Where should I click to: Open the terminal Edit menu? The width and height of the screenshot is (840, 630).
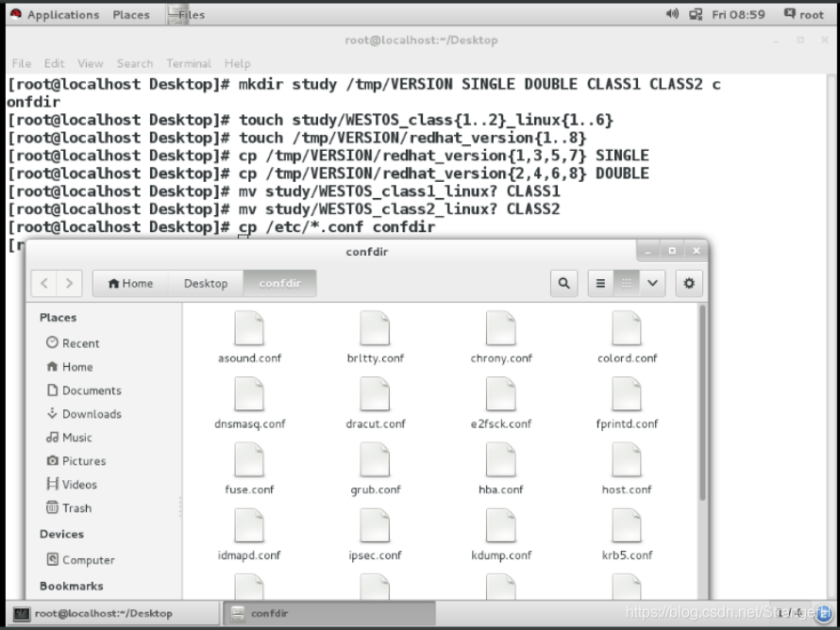(x=54, y=64)
